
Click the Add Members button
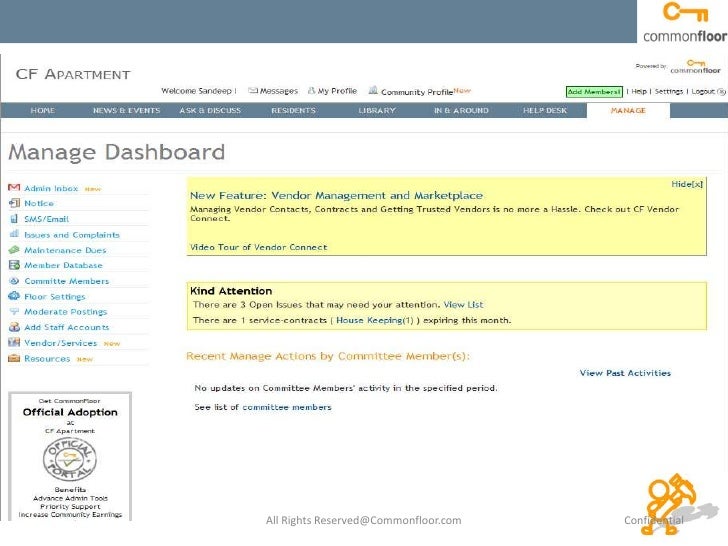594,92
